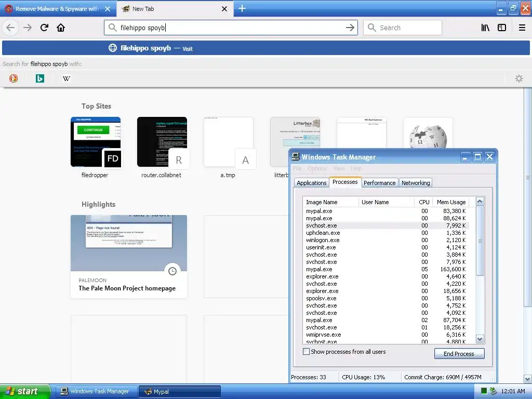Image resolution: width=532 pixels, height=399 pixels.
Task: Search with Wikipedia engine icon
Action: [x=66, y=78]
